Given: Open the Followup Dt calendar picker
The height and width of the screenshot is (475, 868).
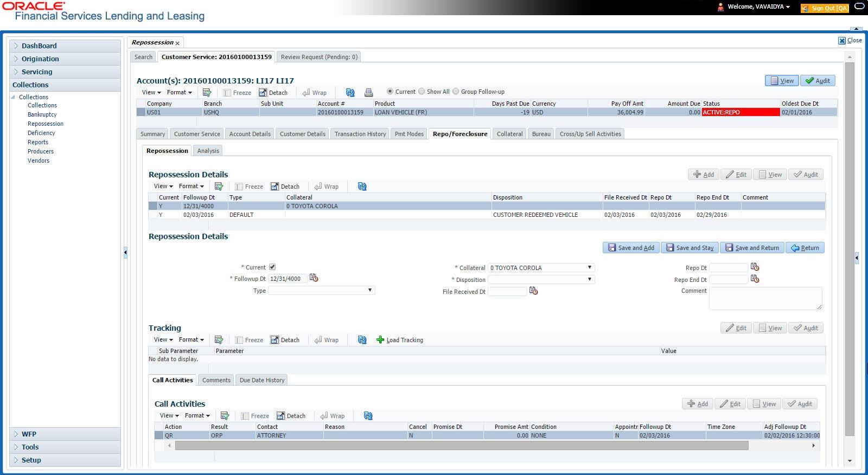Looking at the screenshot, I should tap(314, 278).
